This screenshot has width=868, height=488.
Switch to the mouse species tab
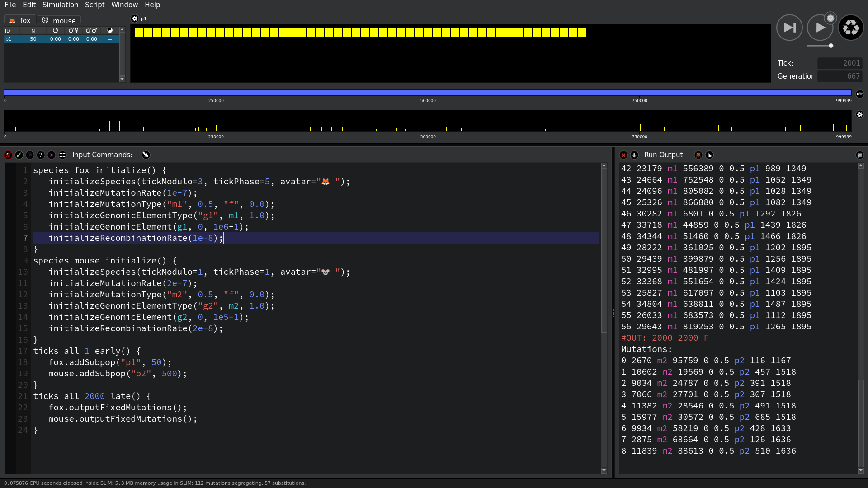(59, 20)
